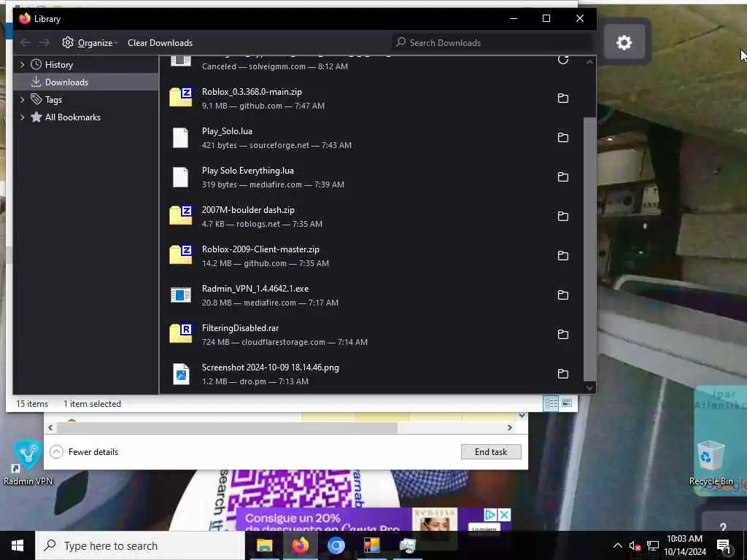Click the Firefox taskbar icon

pos(300,545)
